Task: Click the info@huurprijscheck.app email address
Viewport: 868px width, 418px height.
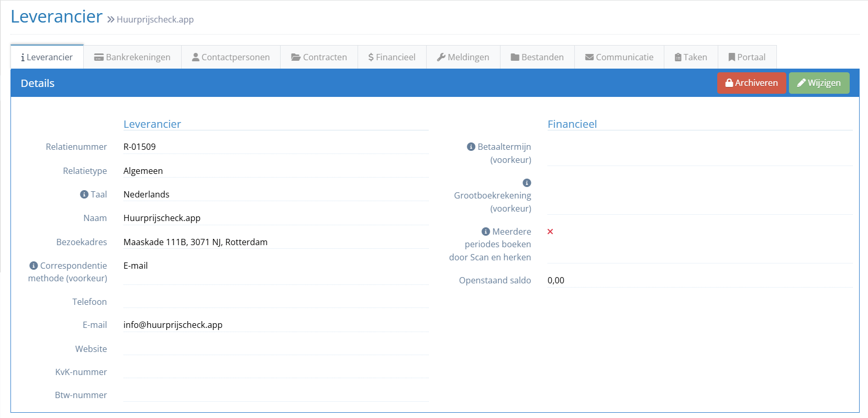Action: (173, 325)
